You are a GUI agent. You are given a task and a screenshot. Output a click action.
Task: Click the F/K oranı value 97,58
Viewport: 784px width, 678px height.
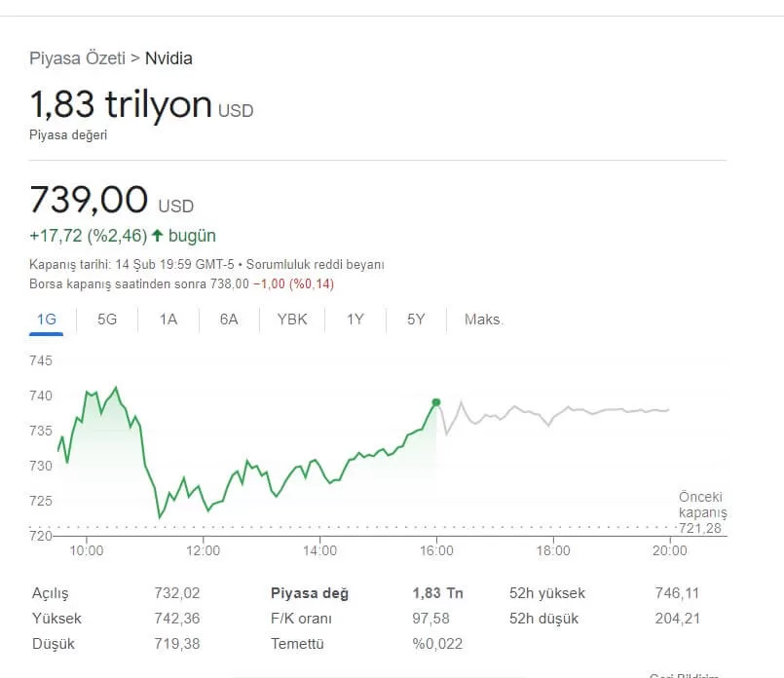click(431, 619)
